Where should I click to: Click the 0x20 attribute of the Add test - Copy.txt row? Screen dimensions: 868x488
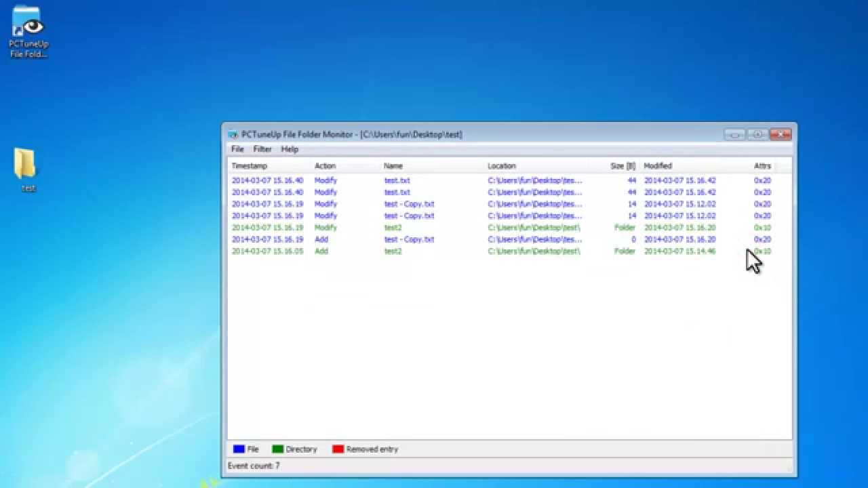point(762,239)
